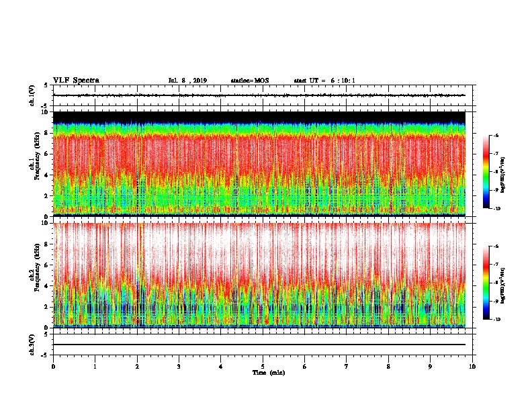Click the '-8' label on ch.1 color bar
Viewport: 532px width, 411px height.
pyautogui.click(x=496, y=172)
